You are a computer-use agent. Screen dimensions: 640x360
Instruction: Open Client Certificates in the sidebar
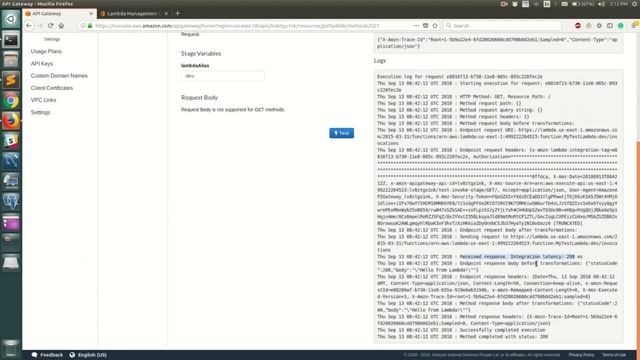[x=52, y=88]
